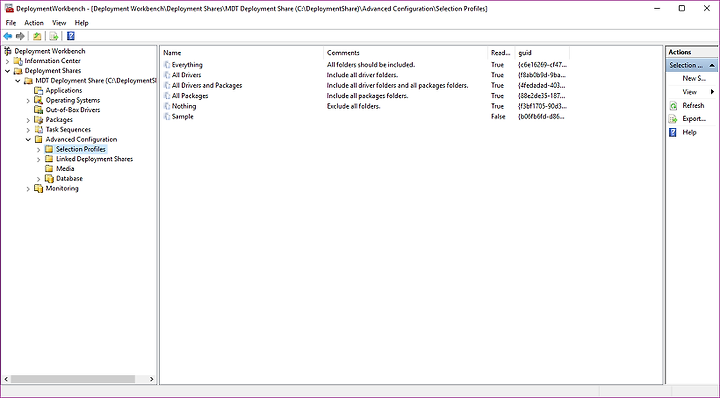Click New Selection Profile action
The width and height of the screenshot is (720, 398).
pos(694,78)
